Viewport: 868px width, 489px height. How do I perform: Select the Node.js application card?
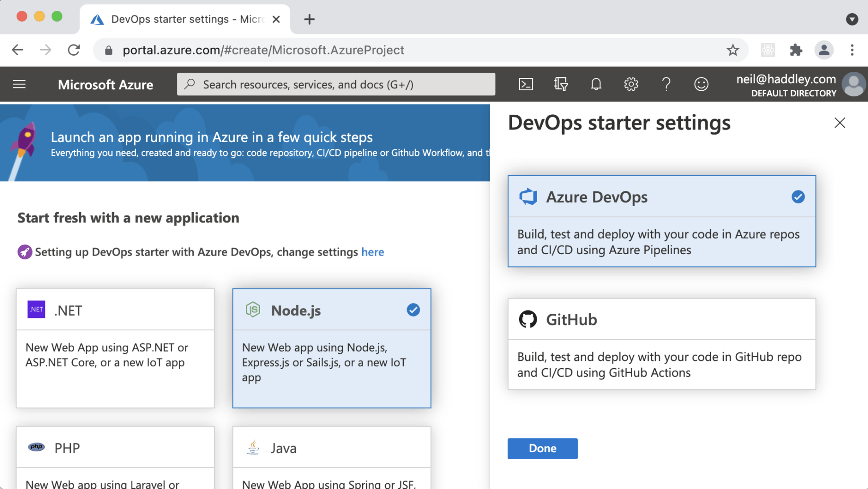[331, 348]
